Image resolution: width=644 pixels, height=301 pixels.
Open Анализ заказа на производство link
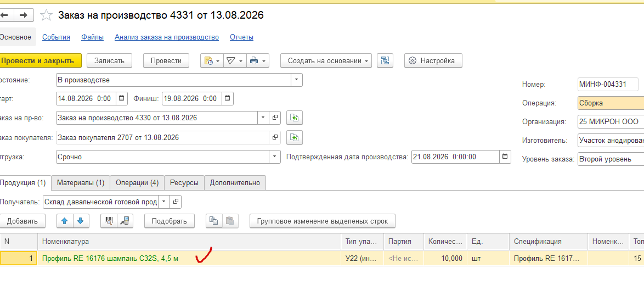[x=167, y=37]
